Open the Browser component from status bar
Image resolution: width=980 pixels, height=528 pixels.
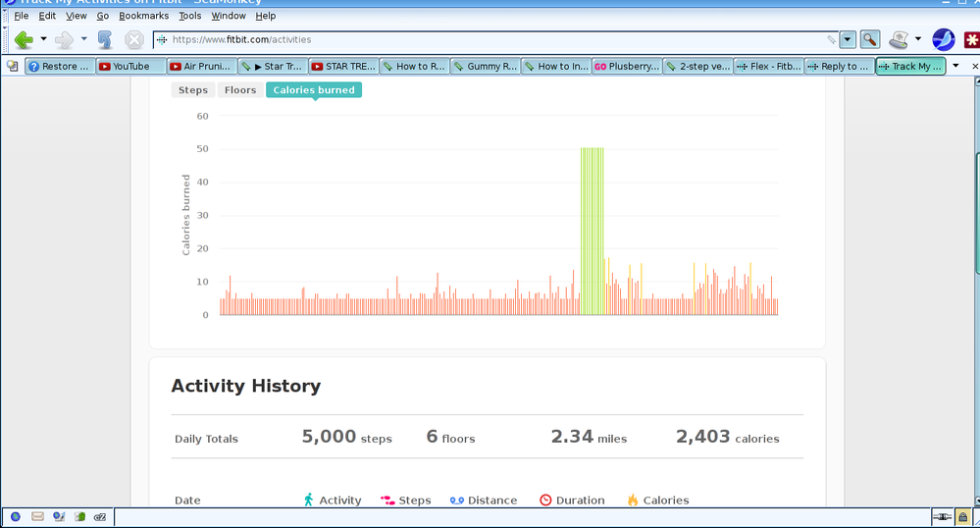pos(16,517)
